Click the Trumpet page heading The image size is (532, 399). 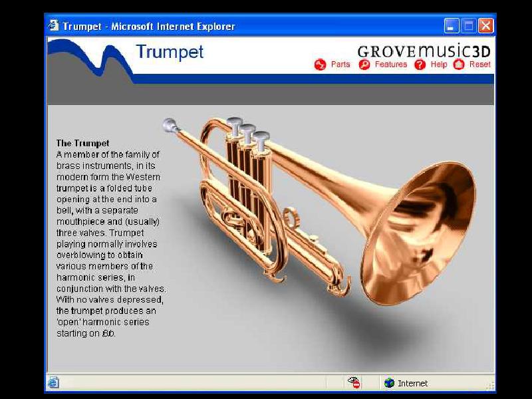(170, 52)
